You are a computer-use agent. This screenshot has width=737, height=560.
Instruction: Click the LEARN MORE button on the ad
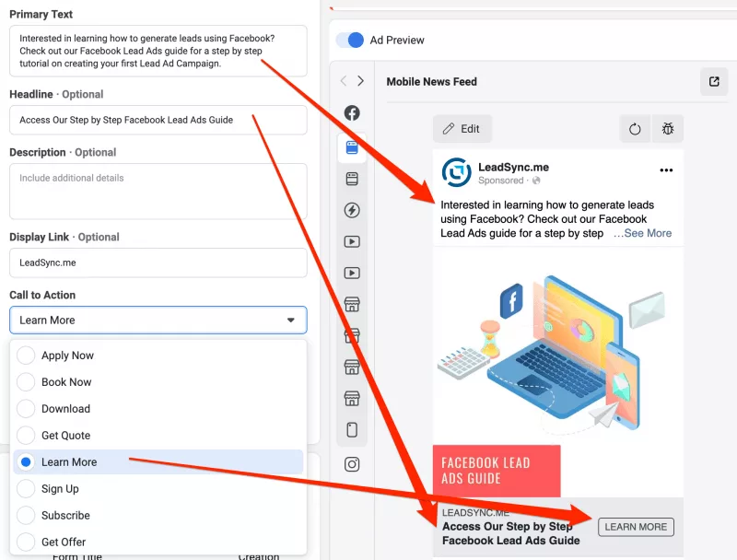pos(636,527)
